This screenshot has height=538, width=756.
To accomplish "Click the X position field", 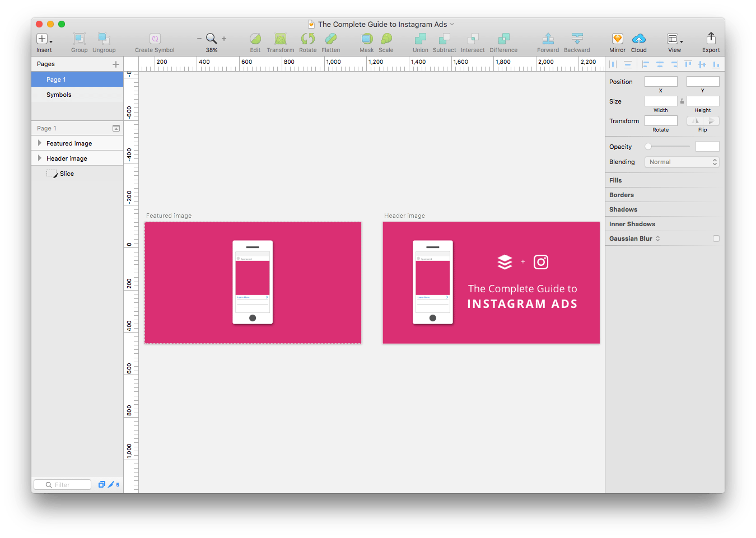I will (x=661, y=82).
